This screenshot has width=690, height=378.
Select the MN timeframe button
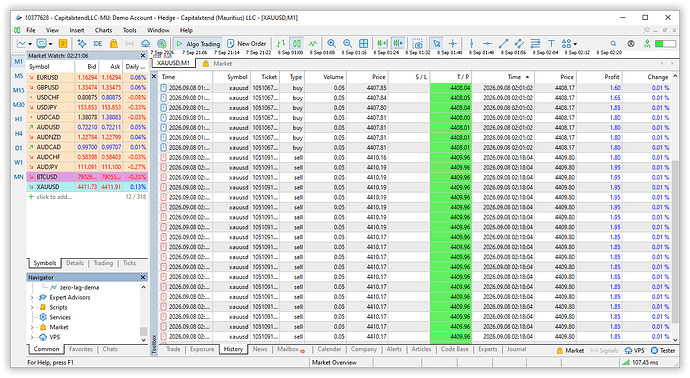pos(18,176)
